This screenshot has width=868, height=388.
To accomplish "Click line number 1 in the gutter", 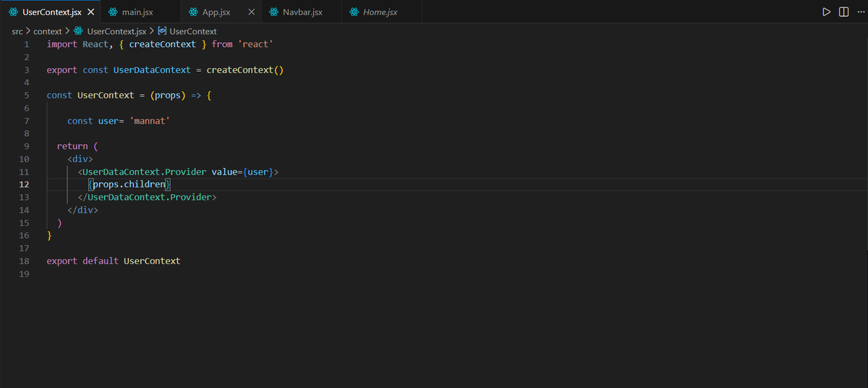I will tap(26, 44).
